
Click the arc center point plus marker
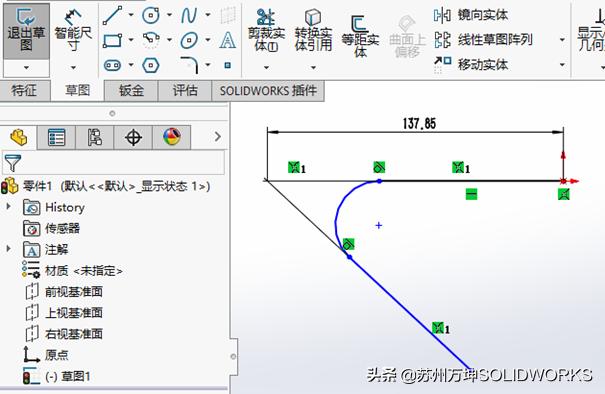coord(379,225)
